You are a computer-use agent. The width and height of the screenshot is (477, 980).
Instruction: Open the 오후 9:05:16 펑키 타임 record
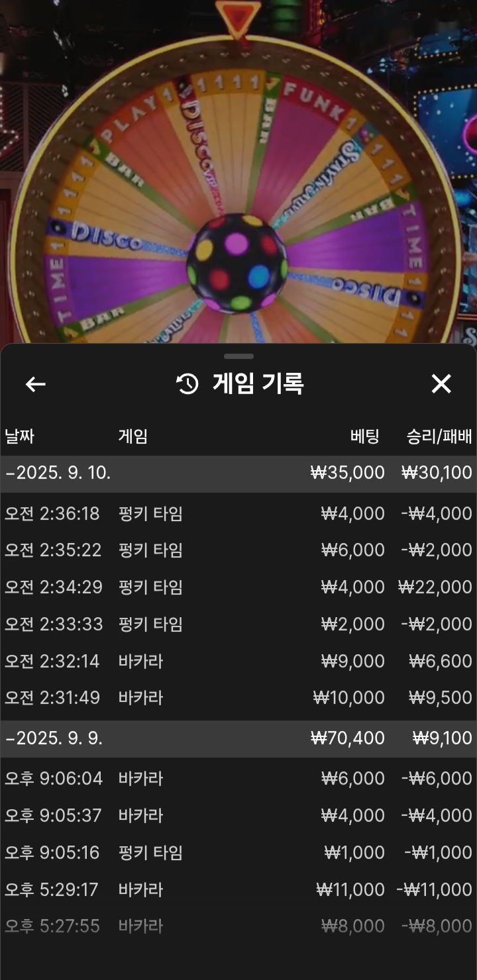tap(238, 853)
